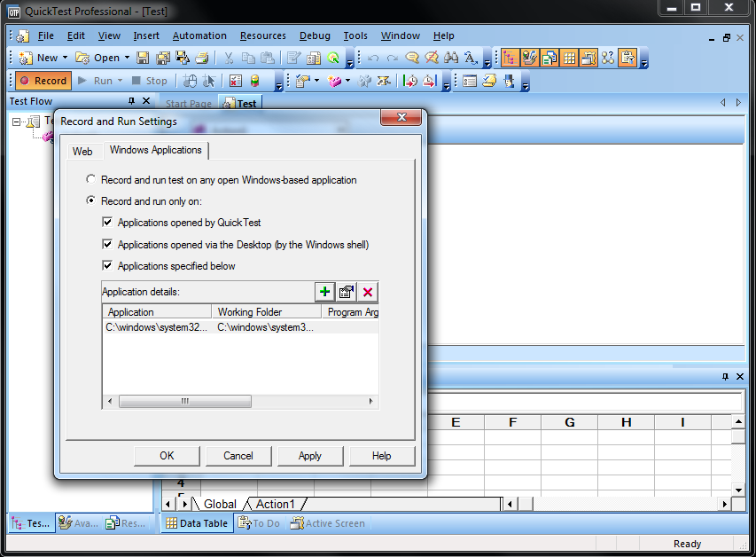
Task: Switch to the Start Page document tab
Action: click(x=189, y=104)
